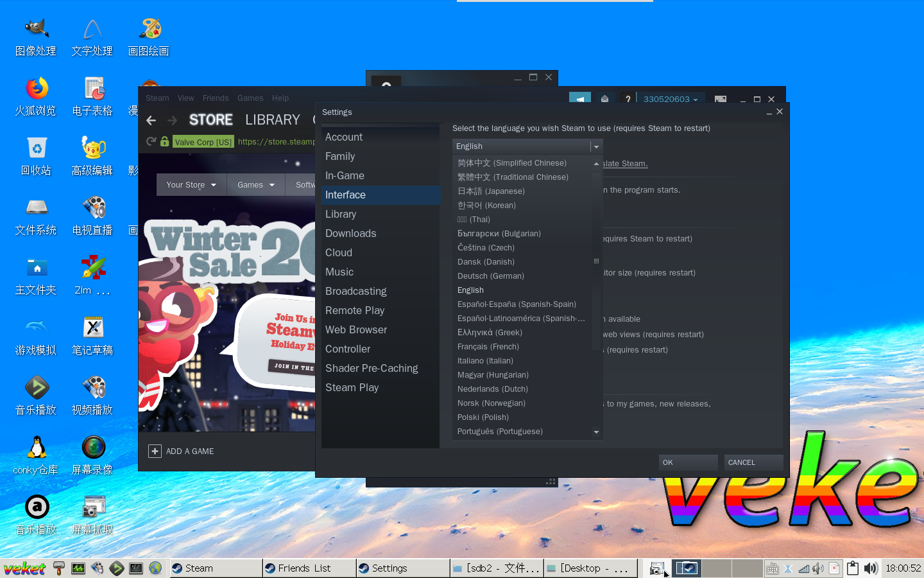Click the language list scroll-up arrow
924x578 pixels.
(596, 164)
